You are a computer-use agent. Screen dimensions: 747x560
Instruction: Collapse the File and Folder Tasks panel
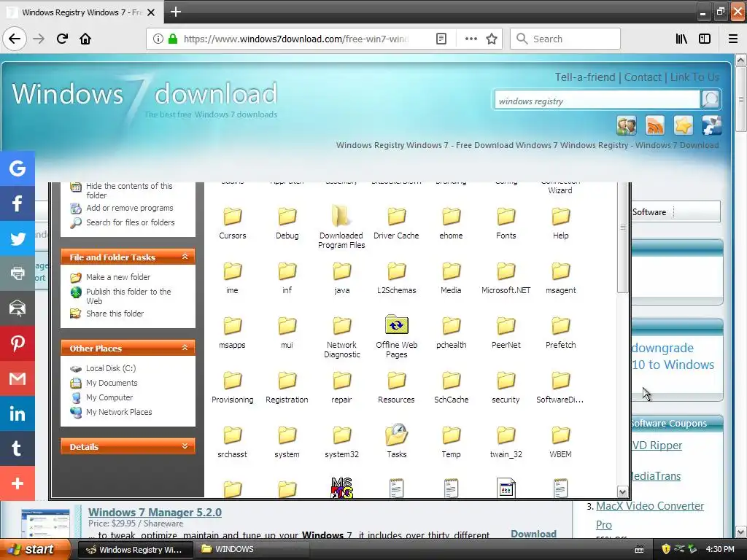pos(185,257)
